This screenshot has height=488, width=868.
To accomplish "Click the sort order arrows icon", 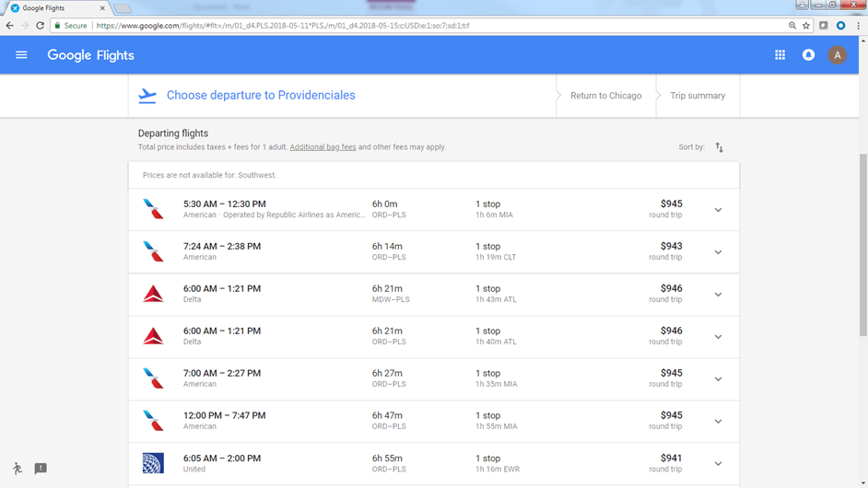I will [x=719, y=147].
